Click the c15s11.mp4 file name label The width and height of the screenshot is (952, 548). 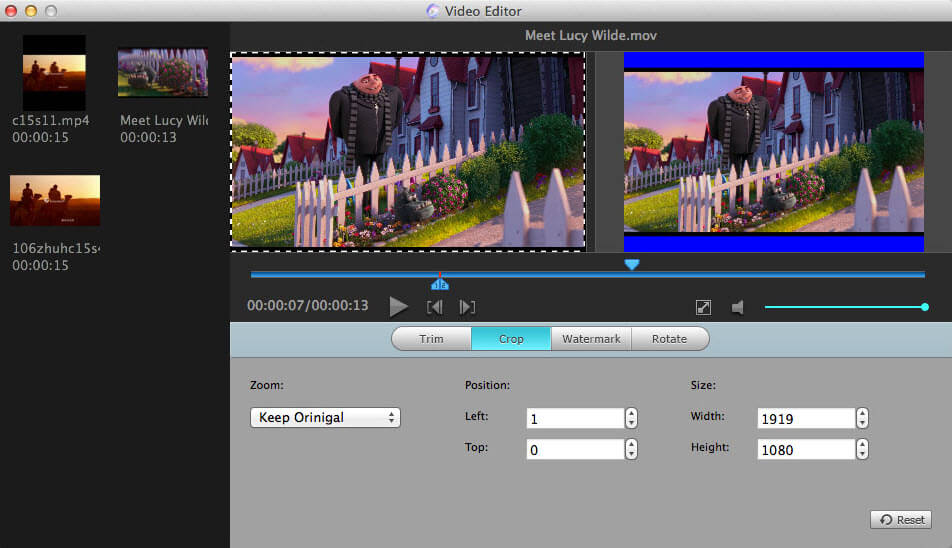coord(50,120)
